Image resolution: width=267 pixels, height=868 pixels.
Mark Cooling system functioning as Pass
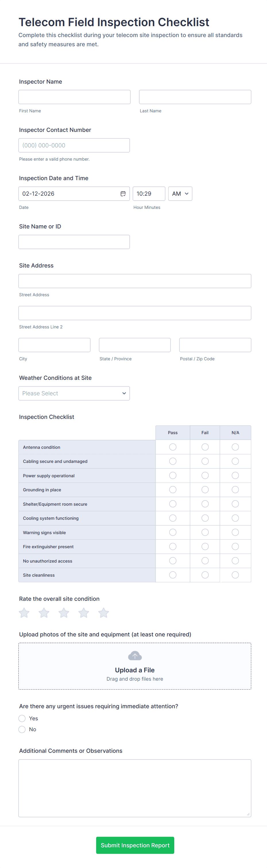(x=173, y=518)
